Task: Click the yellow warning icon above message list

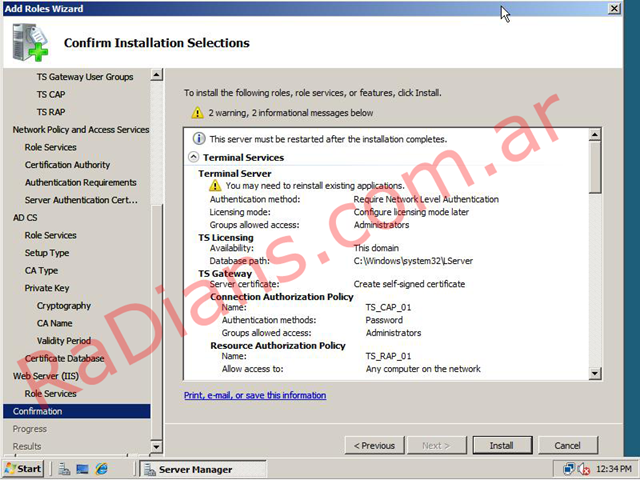Action: coord(197,114)
